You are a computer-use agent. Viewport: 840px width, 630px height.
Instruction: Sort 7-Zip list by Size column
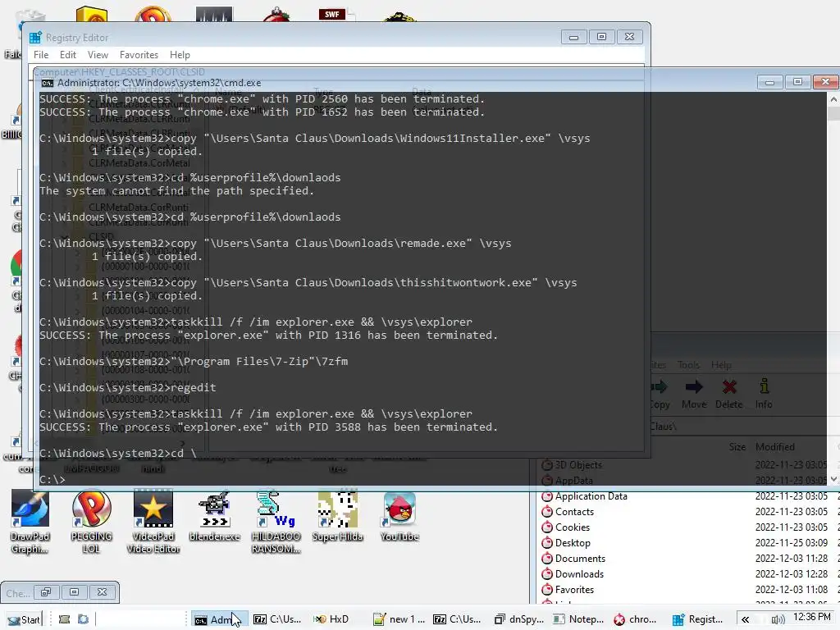(737, 447)
